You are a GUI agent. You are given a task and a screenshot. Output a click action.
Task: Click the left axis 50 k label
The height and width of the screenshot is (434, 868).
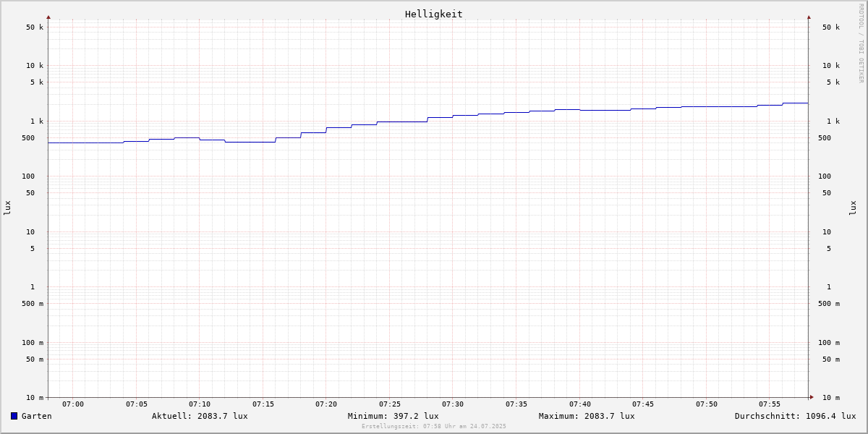click(35, 27)
